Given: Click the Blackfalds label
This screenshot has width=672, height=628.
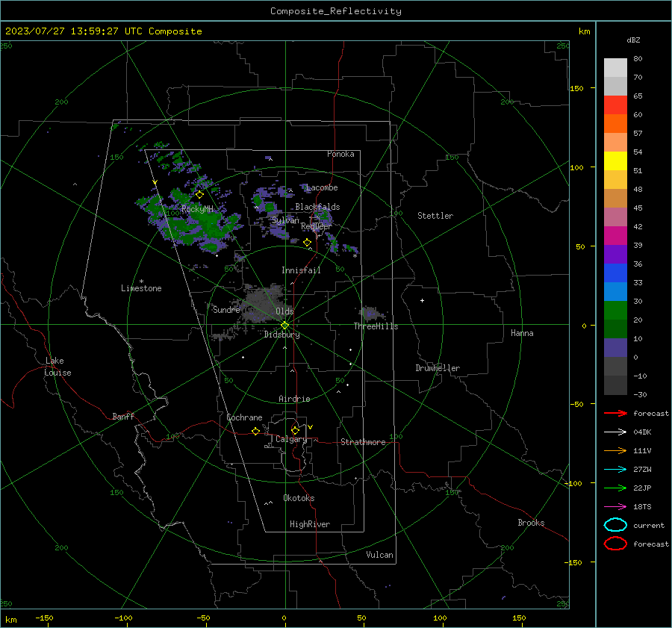Looking at the screenshot, I should (x=317, y=207).
